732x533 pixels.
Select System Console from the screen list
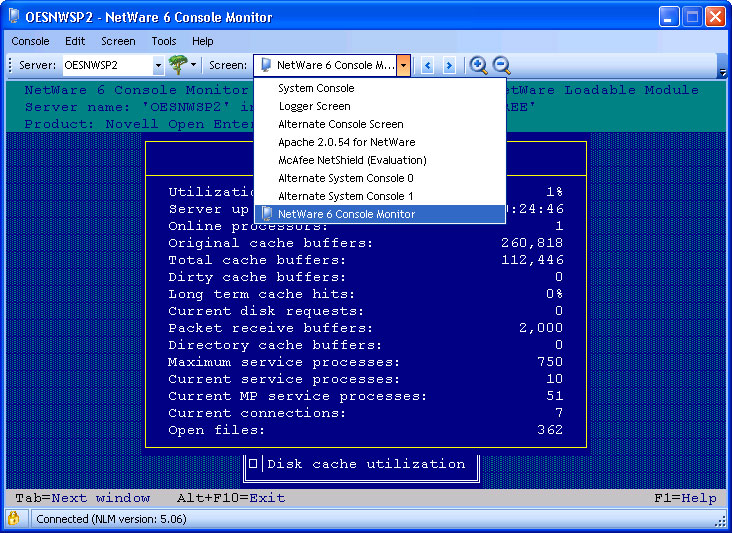coord(380,88)
